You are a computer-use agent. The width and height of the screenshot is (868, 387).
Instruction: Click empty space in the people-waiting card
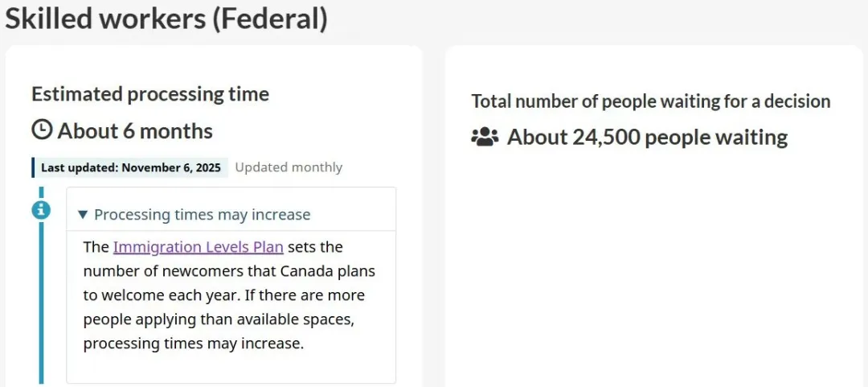[x=653, y=274]
